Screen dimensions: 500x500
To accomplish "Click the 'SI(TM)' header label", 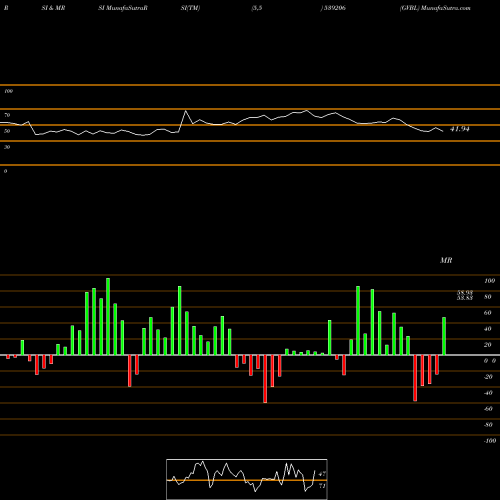I will pyautogui.click(x=190, y=8).
